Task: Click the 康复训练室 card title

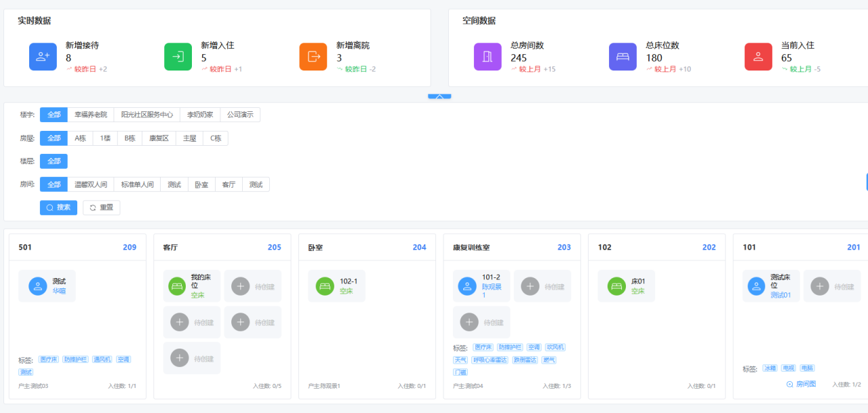Action: coord(471,248)
